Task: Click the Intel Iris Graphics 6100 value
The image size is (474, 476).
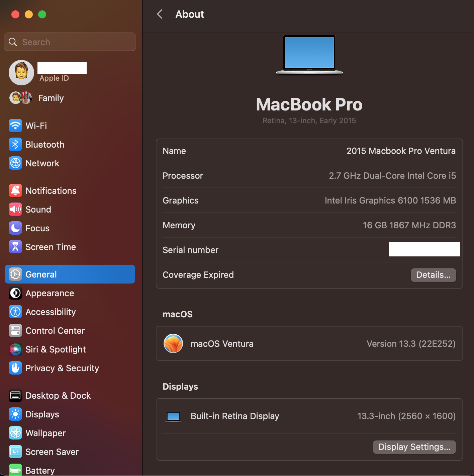Action: 390,201
